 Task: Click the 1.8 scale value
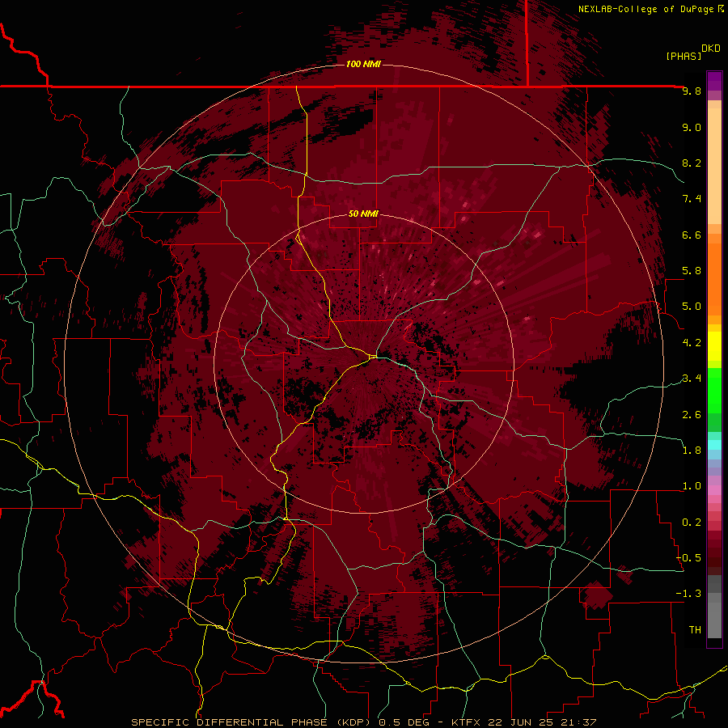(x=692, y=451)
